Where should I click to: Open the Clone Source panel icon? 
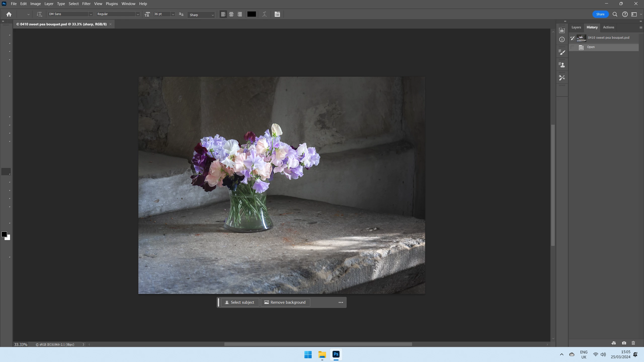pyautogui.click(x=562, y=65)
